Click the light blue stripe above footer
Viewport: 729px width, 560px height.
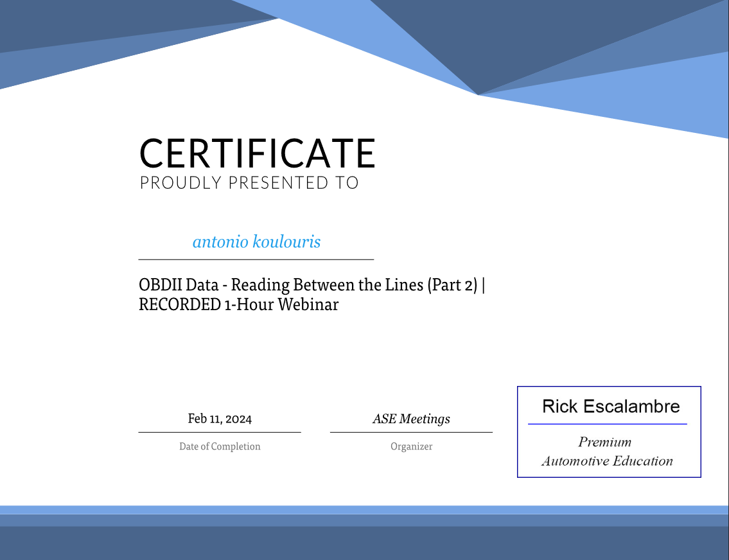tap(364, 509)
